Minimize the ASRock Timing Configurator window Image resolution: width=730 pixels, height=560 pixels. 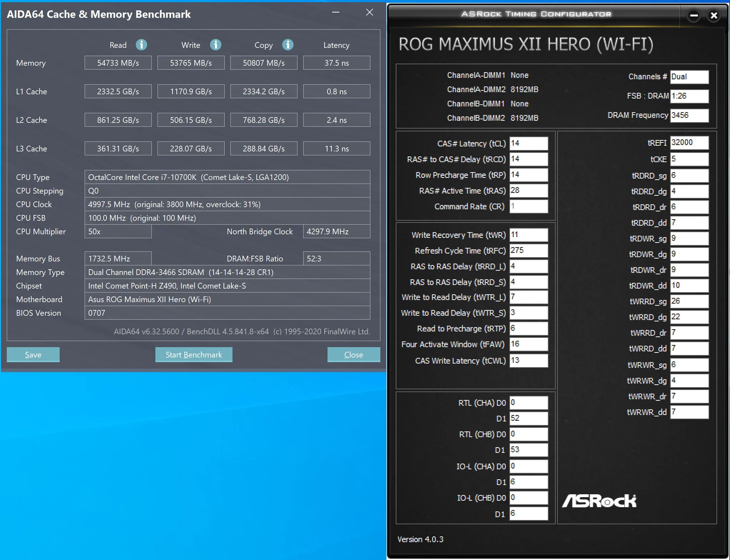(694, 15)
